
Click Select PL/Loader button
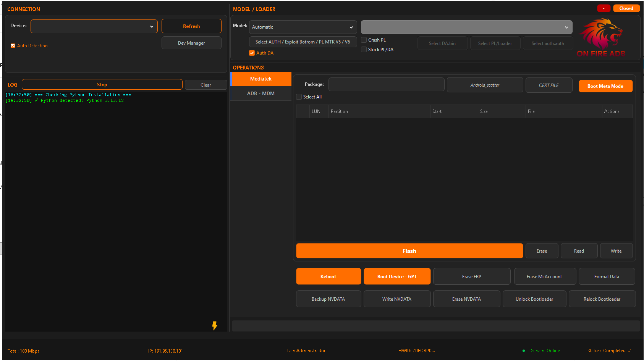[495, 44]
